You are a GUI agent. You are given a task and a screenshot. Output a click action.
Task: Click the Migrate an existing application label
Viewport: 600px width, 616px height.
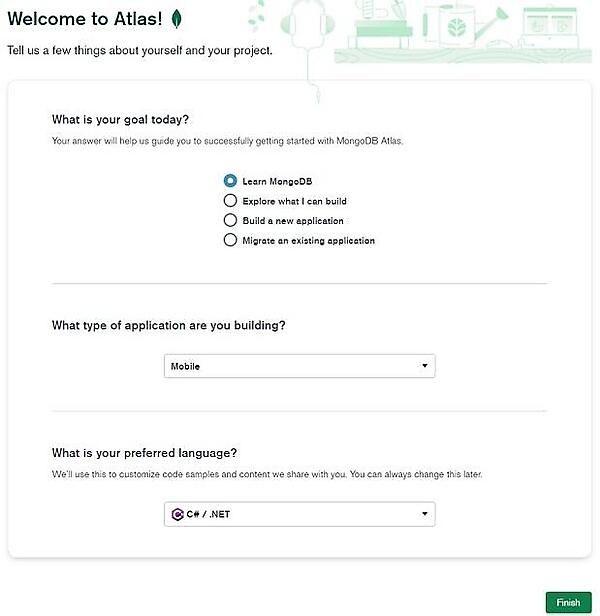[309, 240]
